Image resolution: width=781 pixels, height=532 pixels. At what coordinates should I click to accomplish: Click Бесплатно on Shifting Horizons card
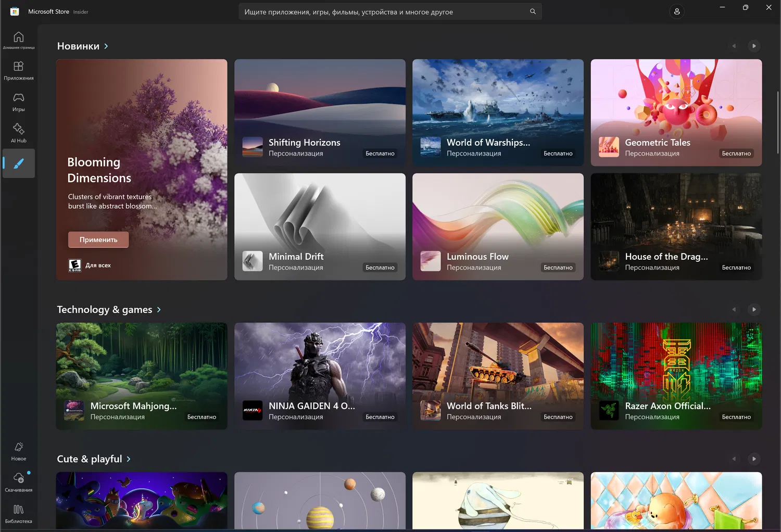pos(380,154)
